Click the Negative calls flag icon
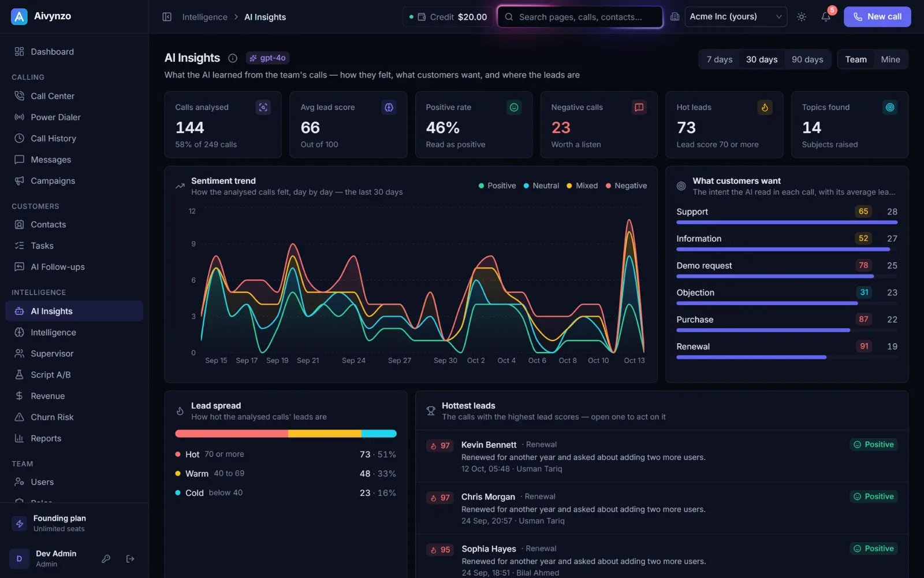The width and height of the screenshot is (924, 578). [639, 108]
